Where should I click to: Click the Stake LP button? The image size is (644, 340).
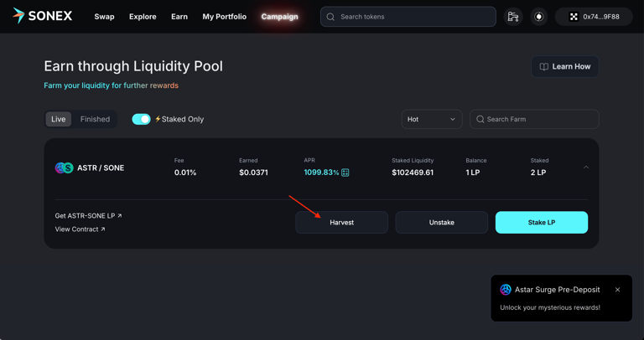542,222
